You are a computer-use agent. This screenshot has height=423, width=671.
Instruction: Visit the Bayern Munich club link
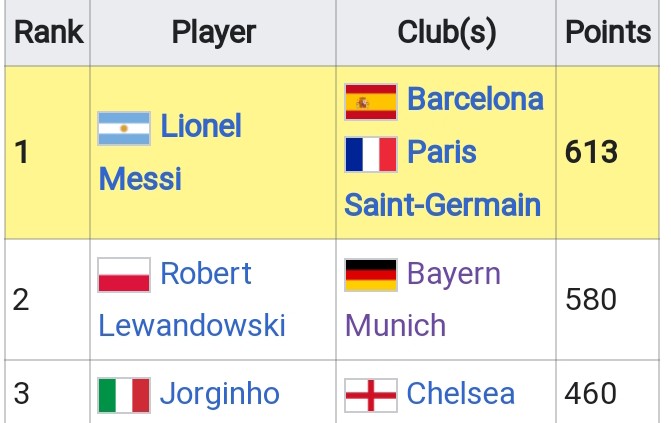[422, 300]
